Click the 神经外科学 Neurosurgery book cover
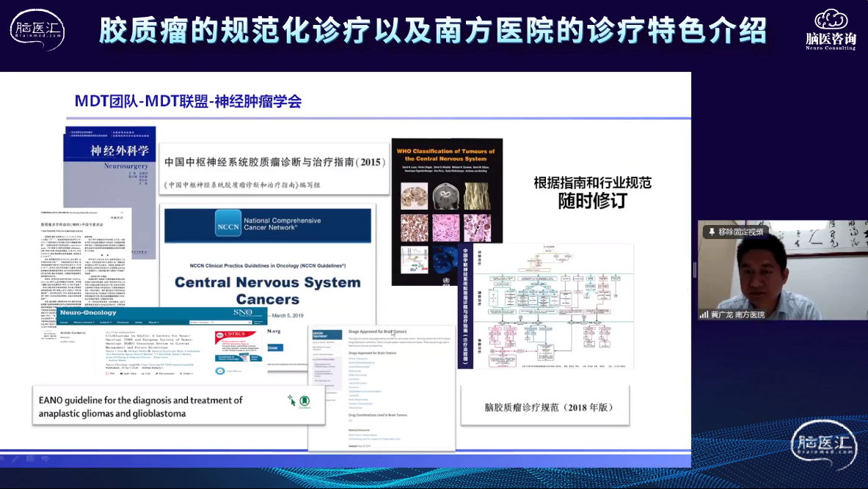The height and width of the screenshot is (489, 868). point(110,166)
